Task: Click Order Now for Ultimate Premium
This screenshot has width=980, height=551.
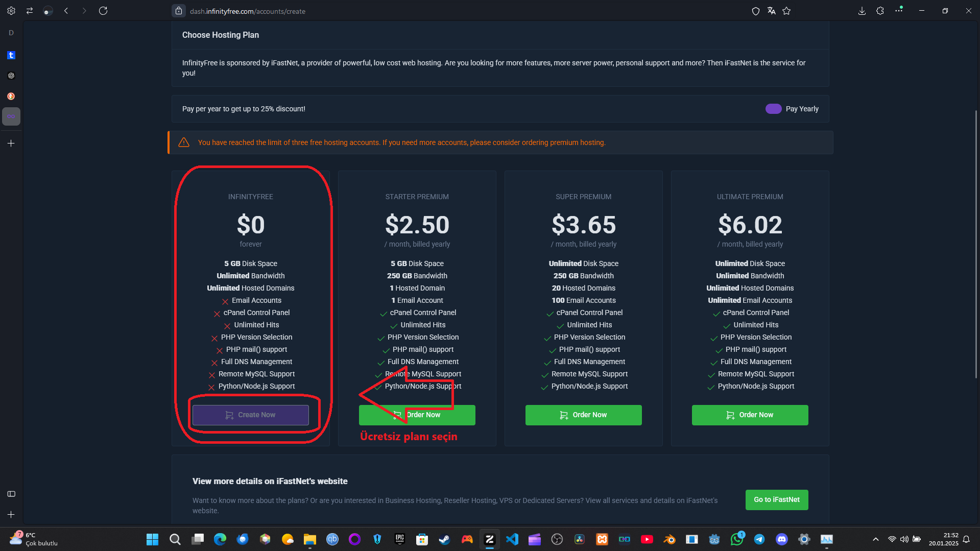Action: point(750,415)
